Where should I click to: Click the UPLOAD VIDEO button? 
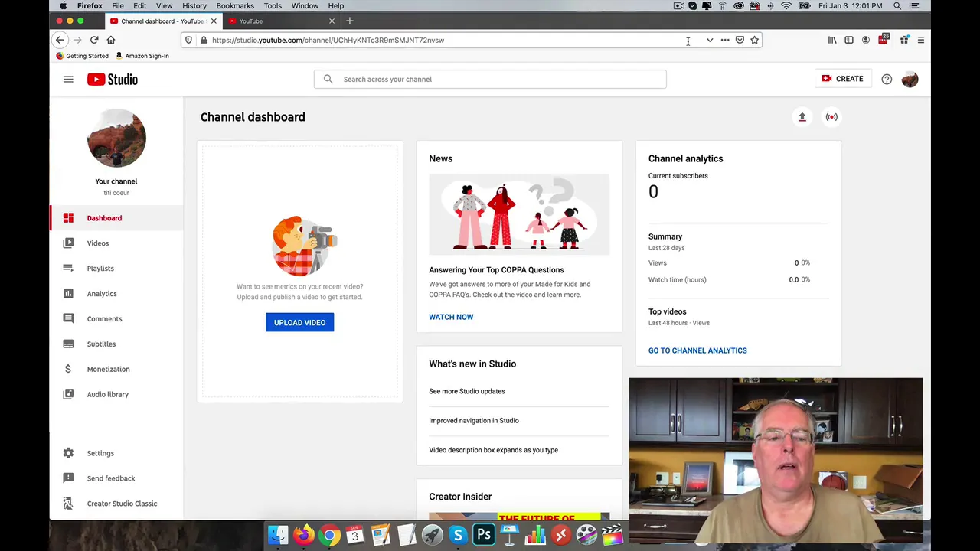[299, 322]
